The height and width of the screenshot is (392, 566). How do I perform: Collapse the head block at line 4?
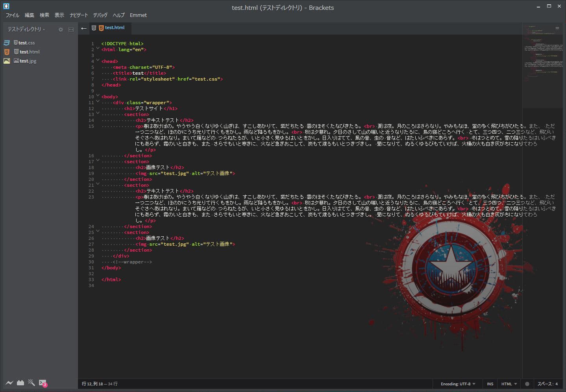(x=98, y=60)
